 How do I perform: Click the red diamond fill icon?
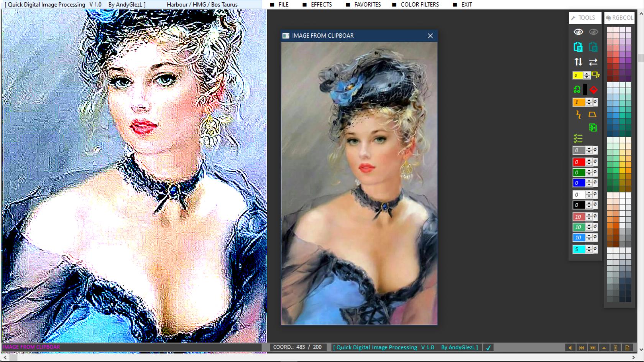593,90
